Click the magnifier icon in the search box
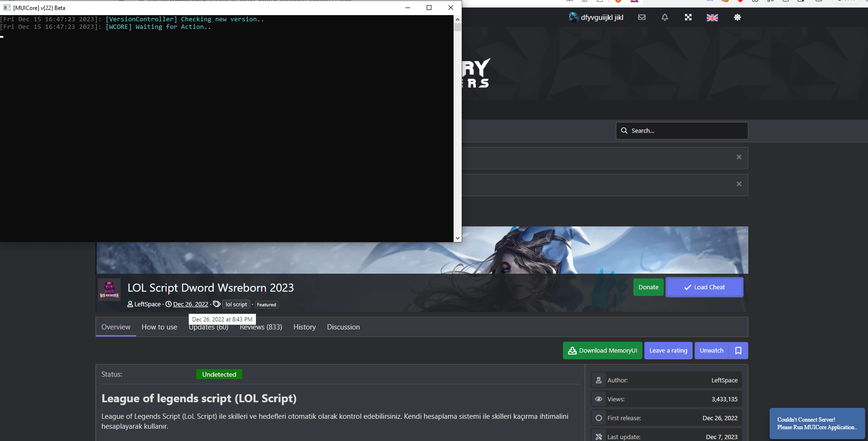The height and width of the screenshot is (441, 868). 624,130
